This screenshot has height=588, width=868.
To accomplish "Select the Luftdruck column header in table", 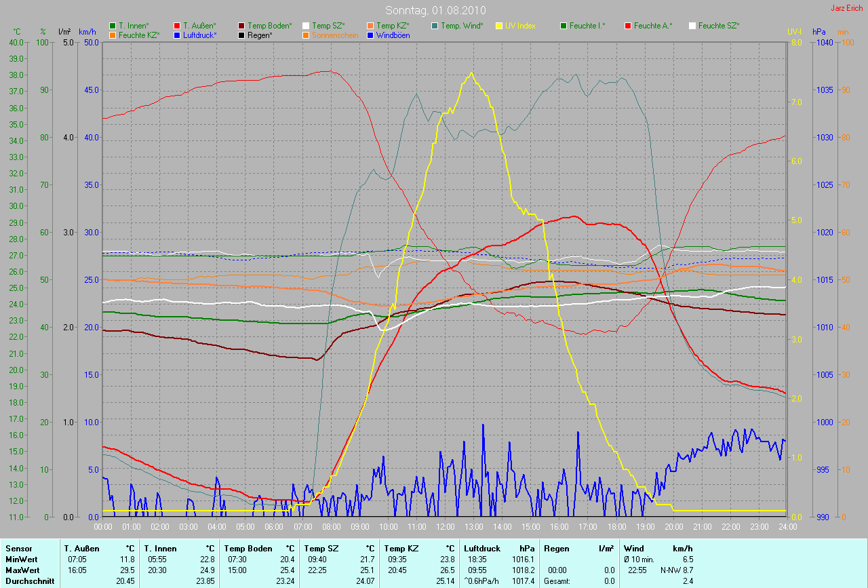I will [482, 548].
